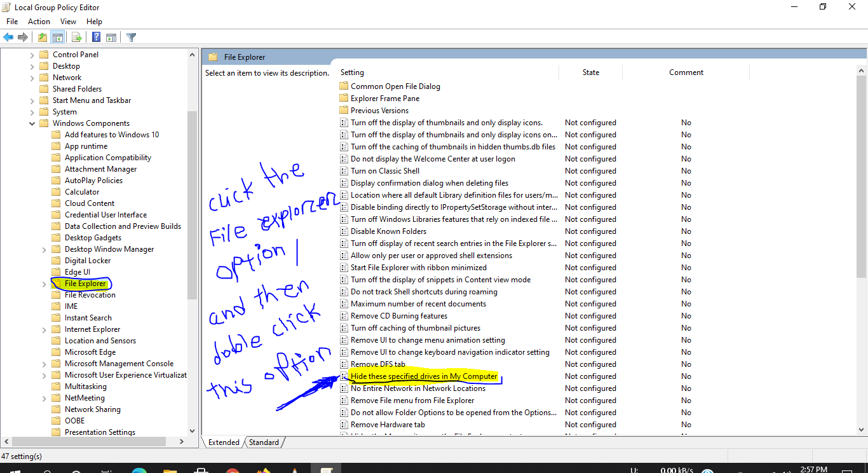Select No Entire Network in Network Locations
Viewport: 868px width, 473px height.
[x=418, y=388]
